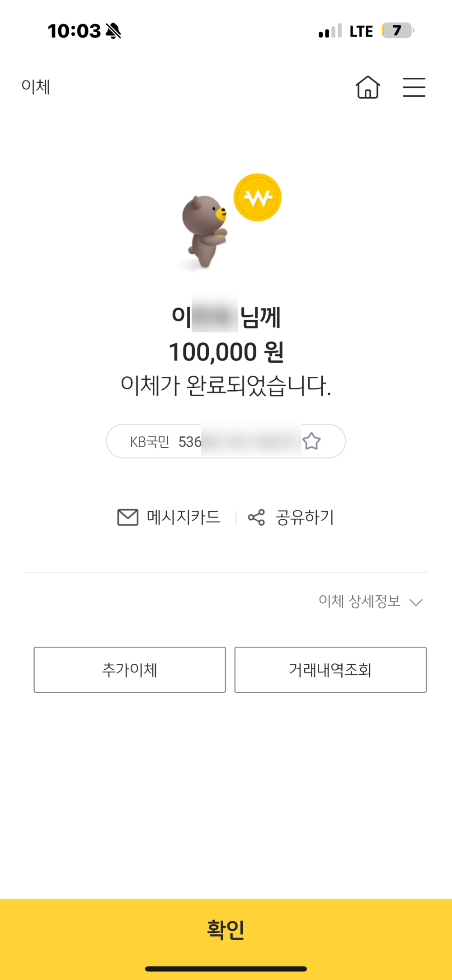Image resolution: width=452 pixels, height=980 pixels.
Task: Go to home via house icon
Action: pos(367,87)
